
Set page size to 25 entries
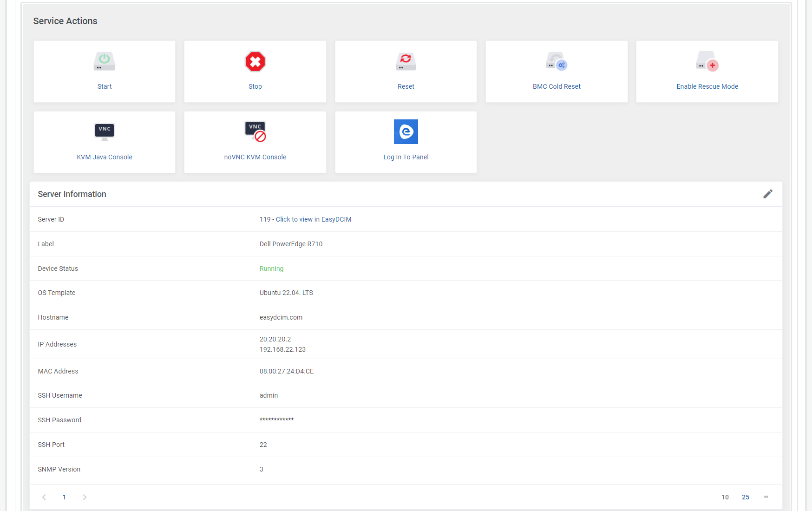746,497
